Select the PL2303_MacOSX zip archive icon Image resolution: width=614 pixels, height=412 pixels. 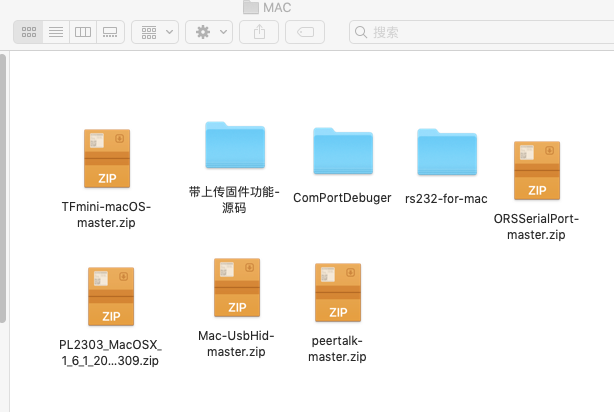point(111,296)
